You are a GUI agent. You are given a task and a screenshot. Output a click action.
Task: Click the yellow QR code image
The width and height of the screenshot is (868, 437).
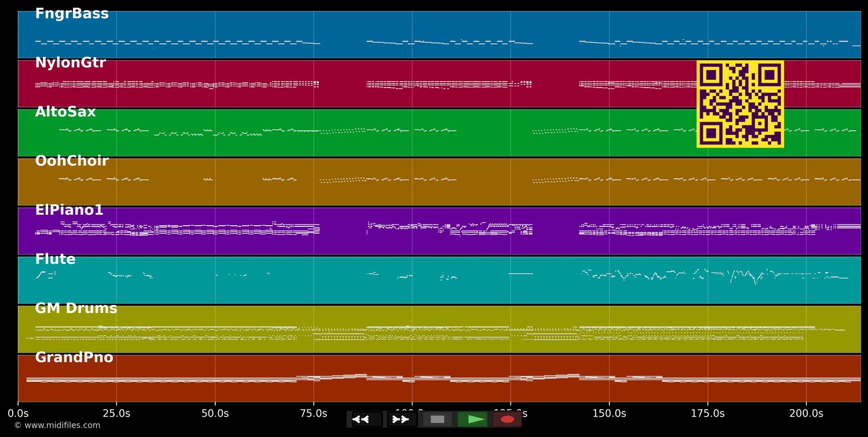tap(740, 104)
